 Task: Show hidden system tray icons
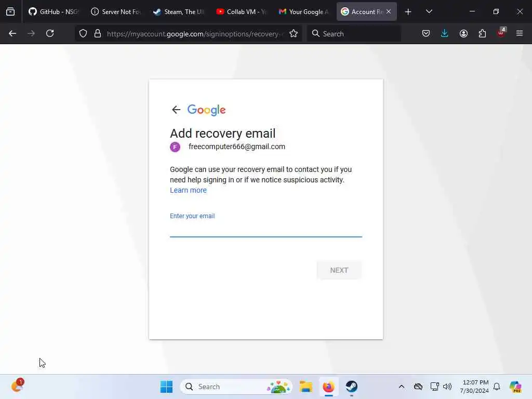pyautogui.click(x=402, y=387)
